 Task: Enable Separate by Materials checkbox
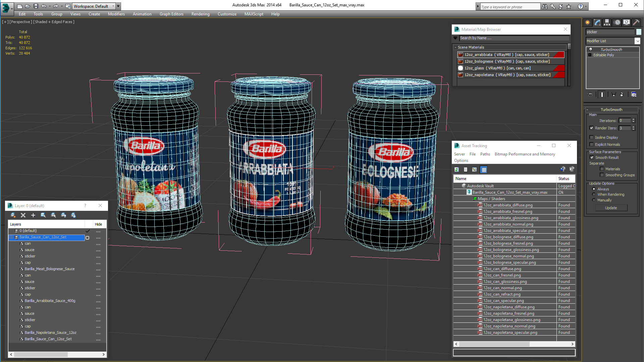coord(602,169)
